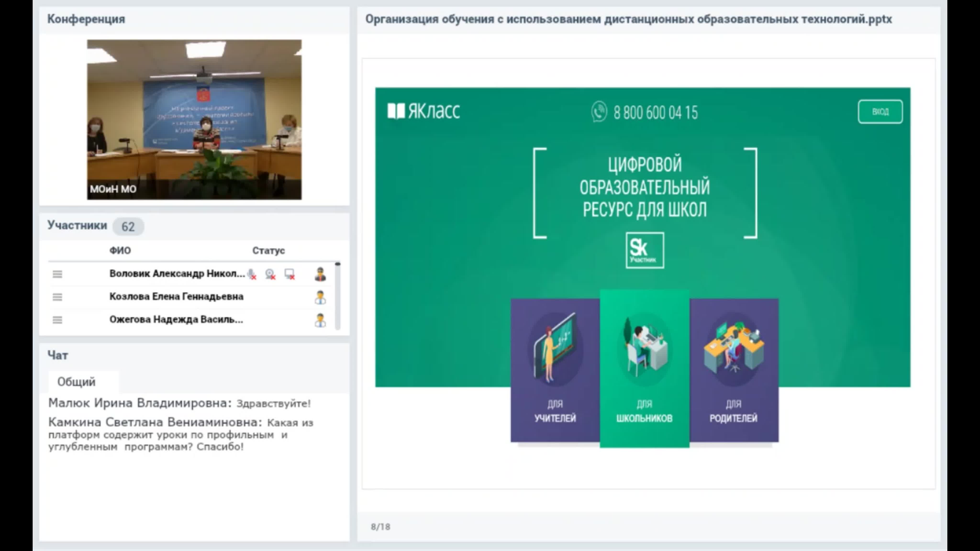Click the Чат panel title

point(57,355)
